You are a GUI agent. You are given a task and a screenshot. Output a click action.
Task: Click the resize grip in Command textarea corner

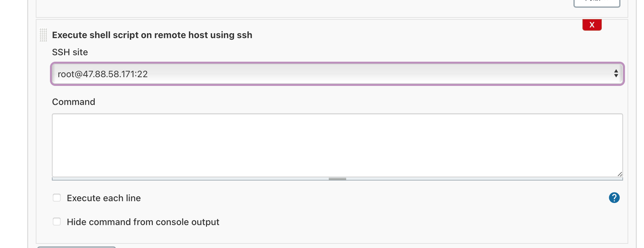click(x=620, y=174)
